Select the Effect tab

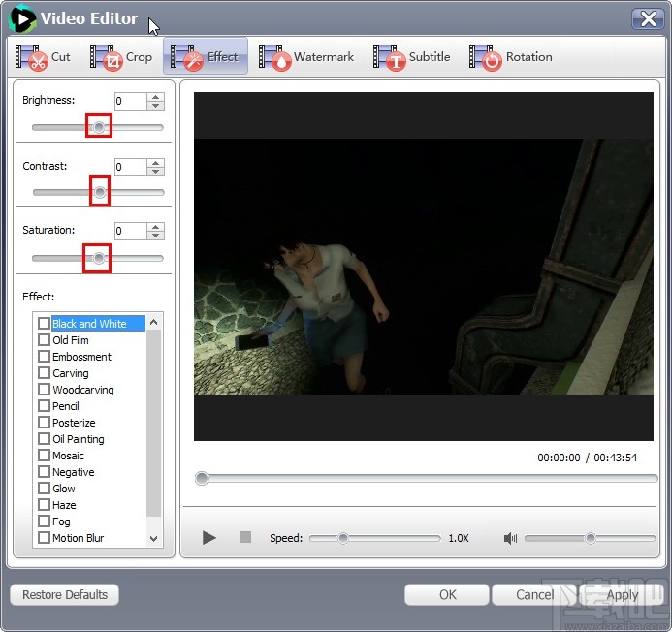[206, 56]
